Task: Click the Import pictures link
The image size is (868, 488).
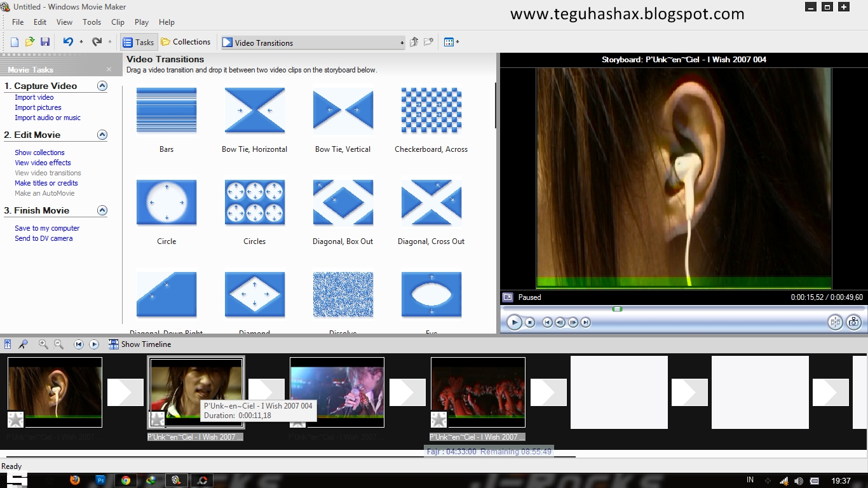Action: pos(38,107)
